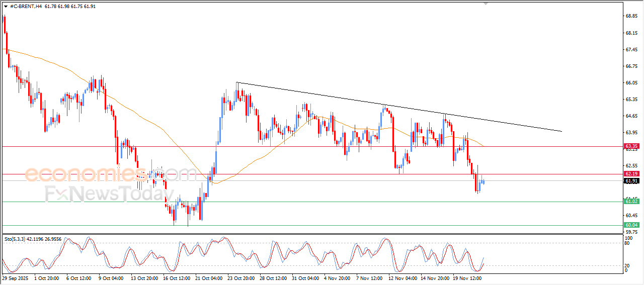Select the green 60.04 price tag
This screenshot has width=644, height=285.
click(631, 225)
